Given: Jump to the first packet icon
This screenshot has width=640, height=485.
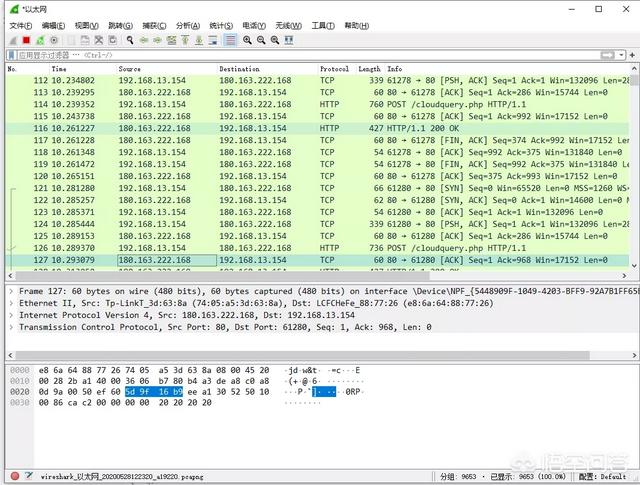Looking at the screenshot, I should 185,40.
